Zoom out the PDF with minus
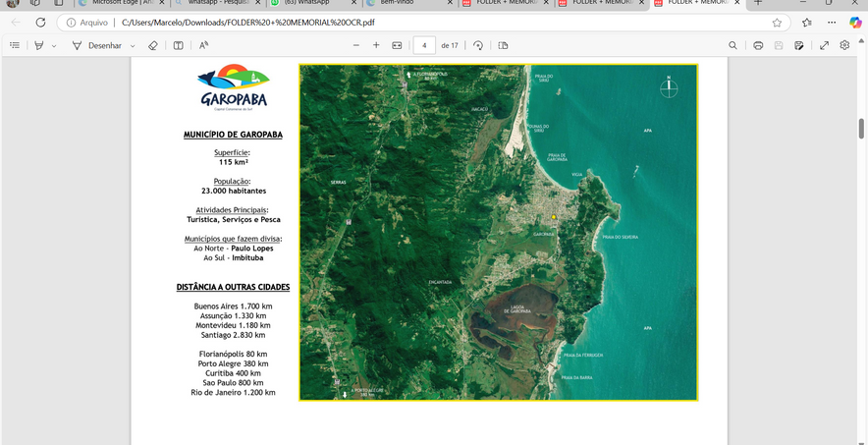Image resolution: width=868 pixels, height=445 pixels. coord(356,45)
